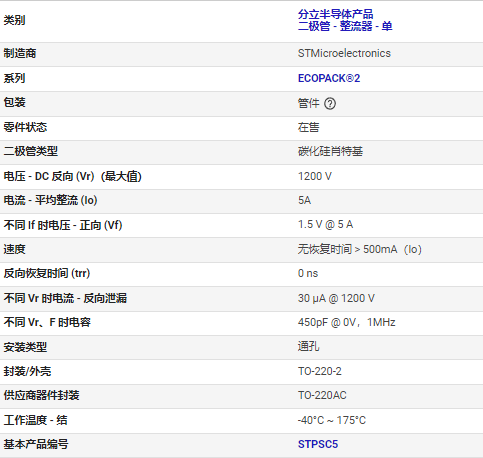Image resolution: width=483 pixels, height=458 pixels.
Task: Open the 分立半导体产品 category link
Action: coord(335,14)
